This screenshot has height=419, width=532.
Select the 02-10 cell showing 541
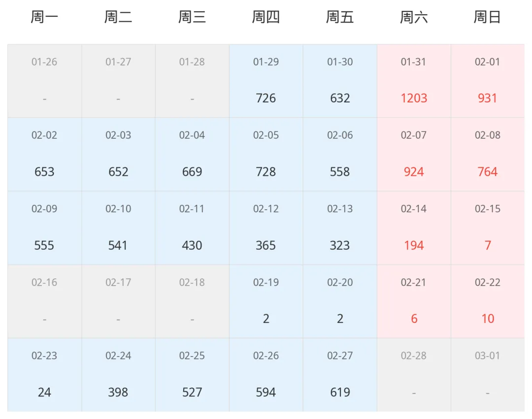tap(118, 228)
